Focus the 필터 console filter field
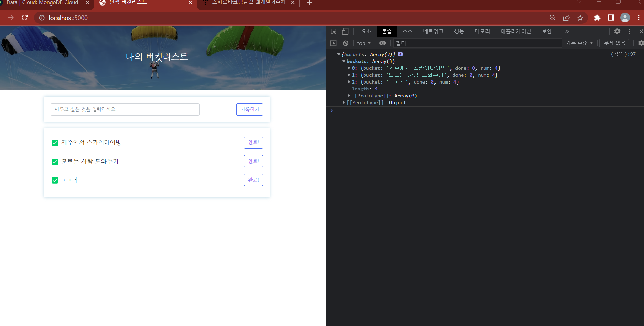 click(x=477, y=43)
